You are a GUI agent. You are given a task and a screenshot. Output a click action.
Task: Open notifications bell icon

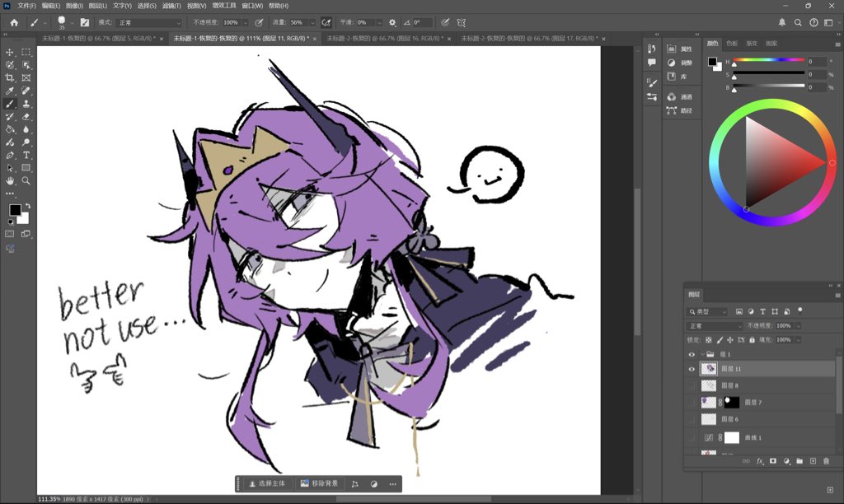(x=782, y=22)
